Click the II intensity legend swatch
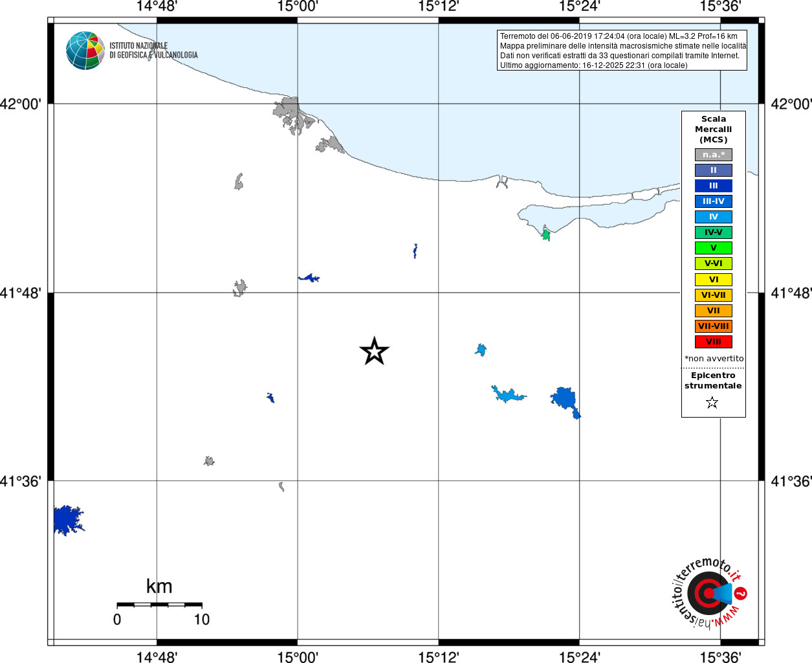Viewport: 812px width, 663px height. click(x=714, y=170)
